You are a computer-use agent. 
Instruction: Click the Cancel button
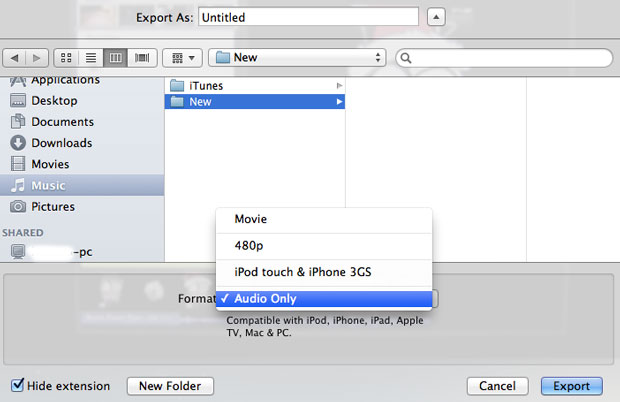497,386
